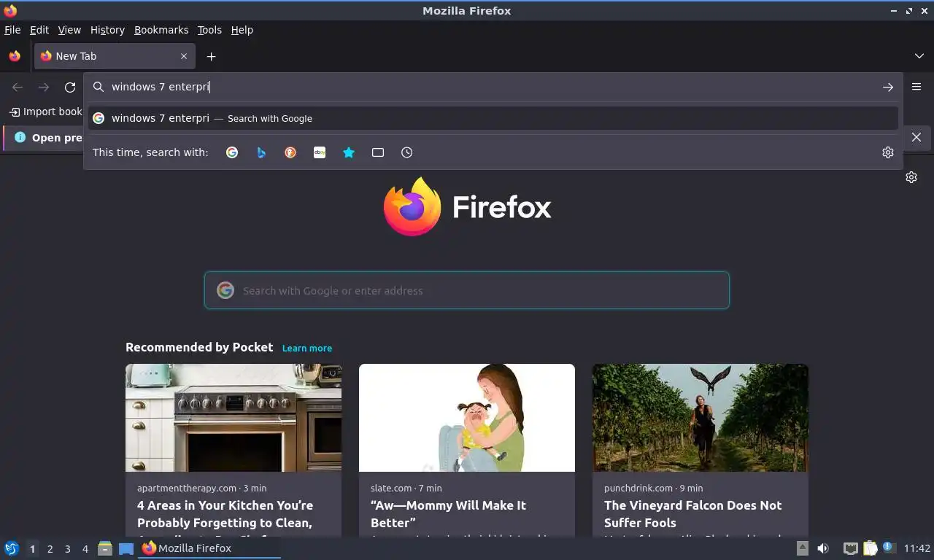934x560 pixels.
Task: Open the taskbar application launcher menu
Action: tap(12, 548)
